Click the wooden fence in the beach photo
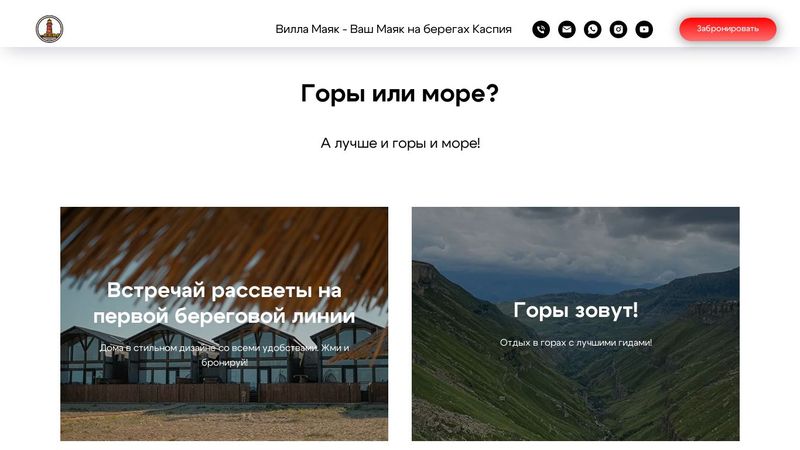800x450 pixels. pos(223,393)
